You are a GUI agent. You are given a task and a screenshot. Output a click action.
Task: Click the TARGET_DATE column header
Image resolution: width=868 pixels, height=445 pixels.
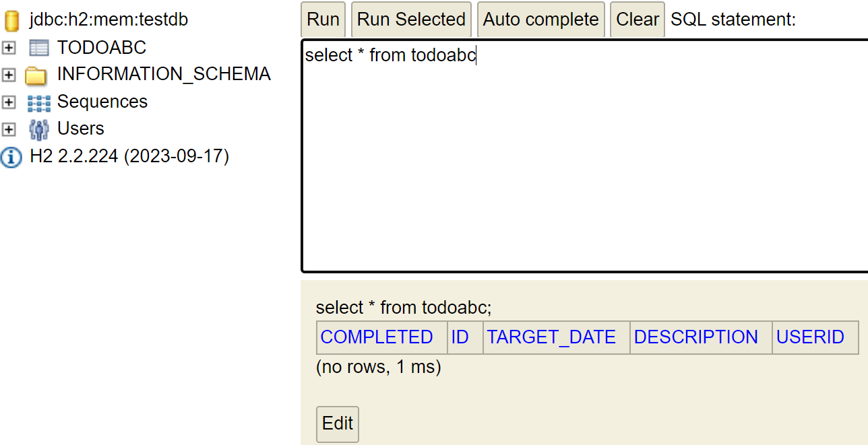tap(551, 337)
